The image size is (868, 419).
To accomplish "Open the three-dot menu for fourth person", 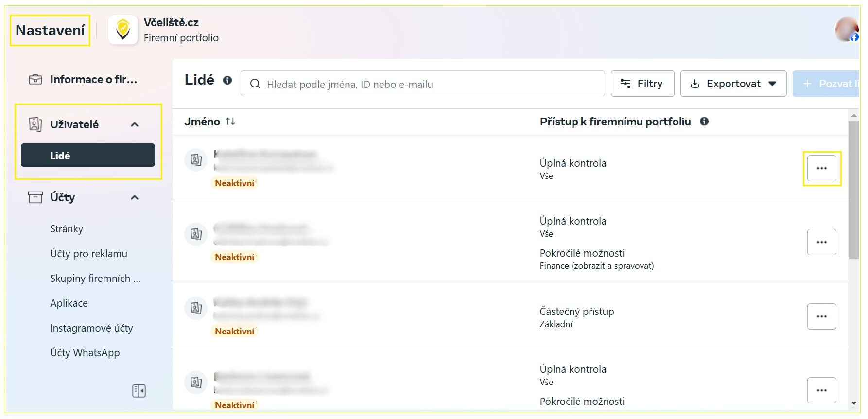I will point(821,390).
